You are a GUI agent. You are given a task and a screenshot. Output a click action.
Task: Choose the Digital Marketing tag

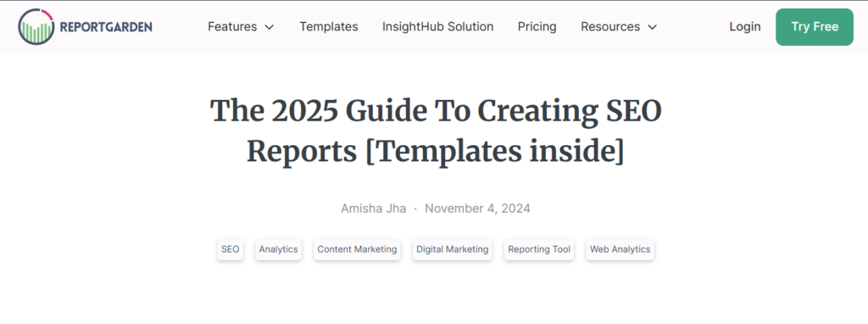[x=453, y=249]
